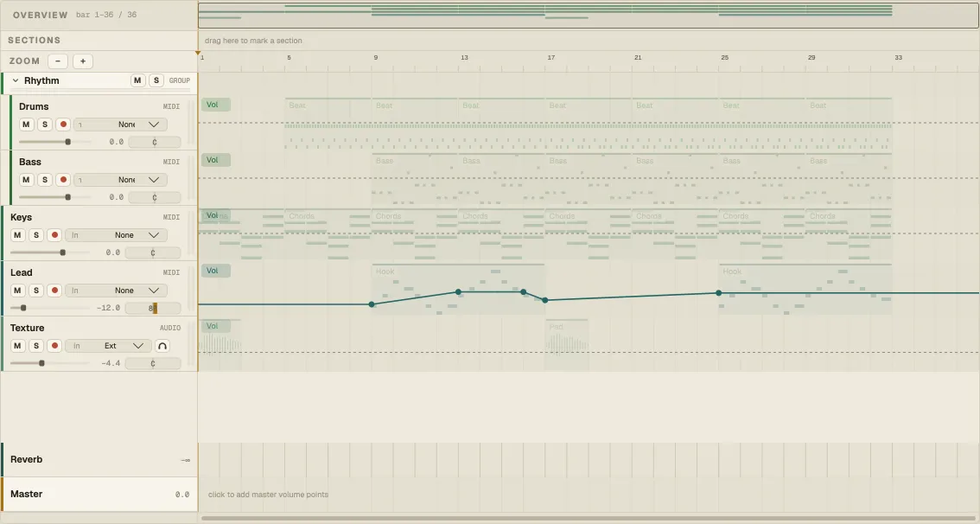The height and width of the screenshot is (524, 980).
Task: Open Drums input dropdown set to None
Action: point(120,125)
